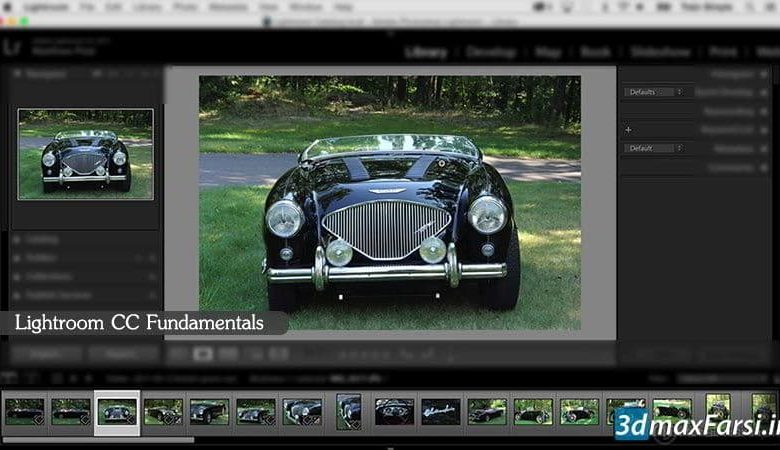This screenshot has height=450, width=780.
Task: Click the plus icon on Collections panel
Action: point(152,276)
